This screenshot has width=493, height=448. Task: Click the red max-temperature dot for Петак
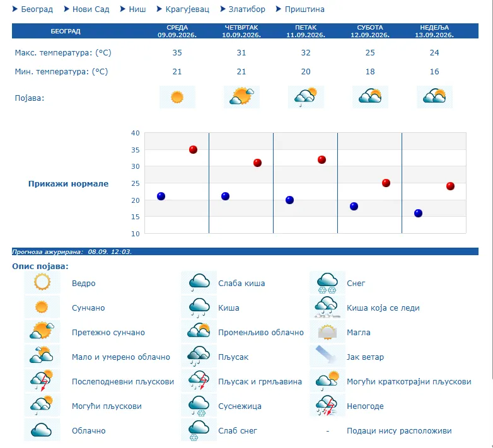(322, 159)
